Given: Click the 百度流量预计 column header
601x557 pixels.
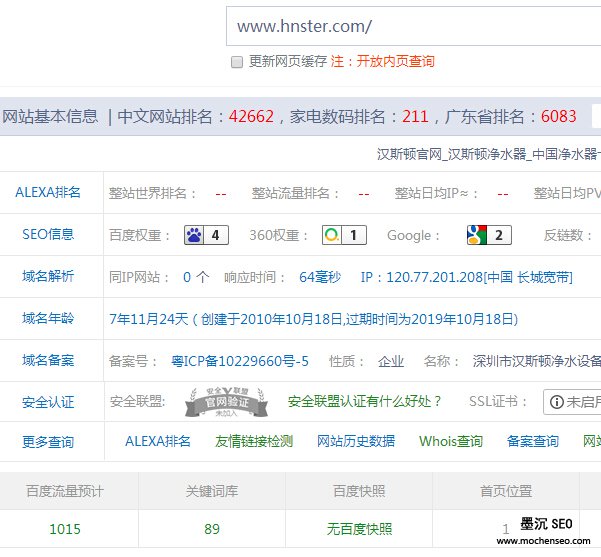Looking at the screenshot, I should [x=65, y=491].
